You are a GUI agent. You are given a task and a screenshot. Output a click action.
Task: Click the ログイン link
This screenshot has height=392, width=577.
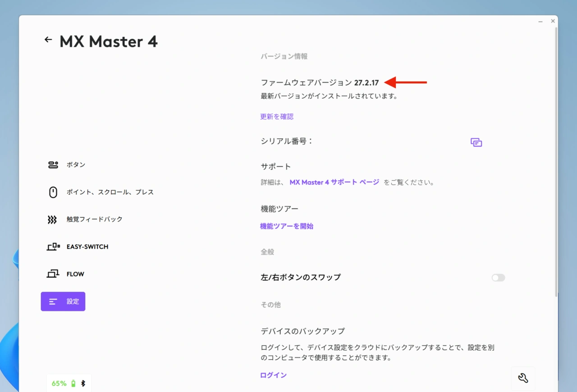click(x=273, y=375)
